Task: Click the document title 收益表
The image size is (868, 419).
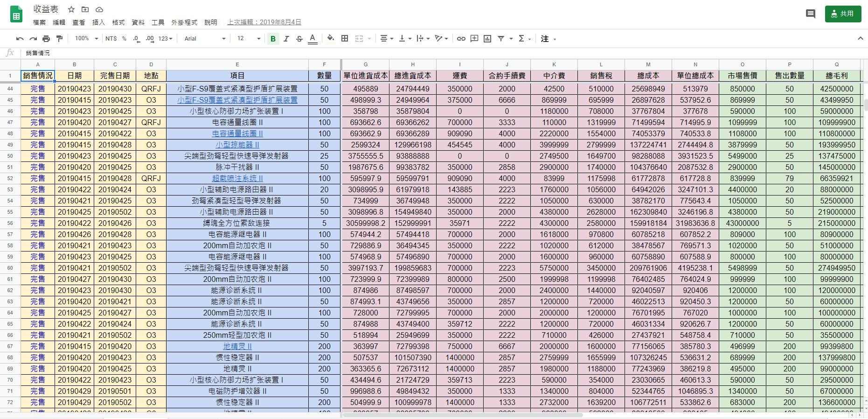Action: tap(46, 9)
